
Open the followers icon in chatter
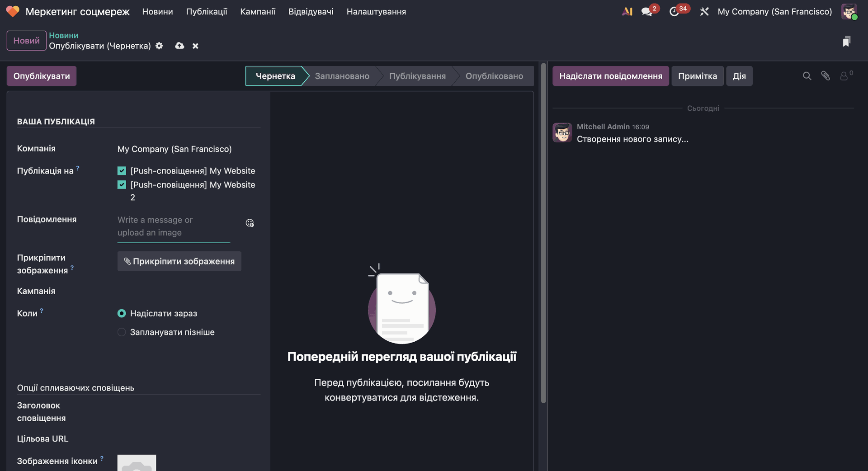point(844,76)
